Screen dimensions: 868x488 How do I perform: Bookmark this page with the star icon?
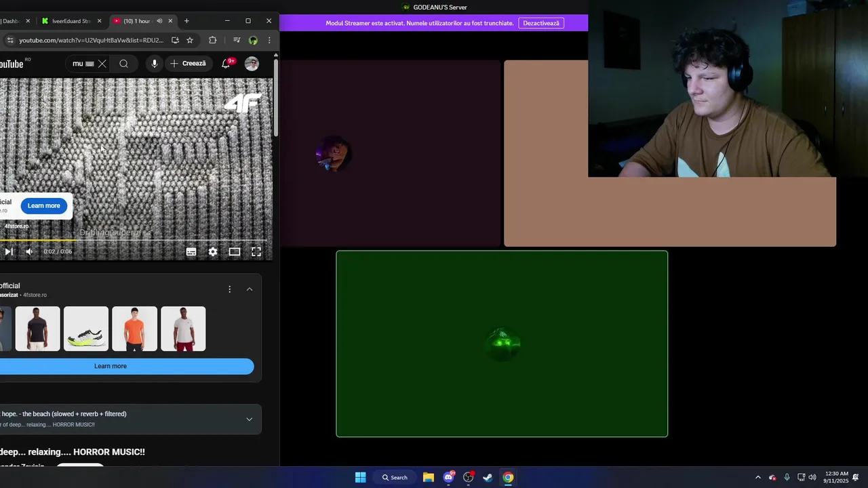click(190, 40)
